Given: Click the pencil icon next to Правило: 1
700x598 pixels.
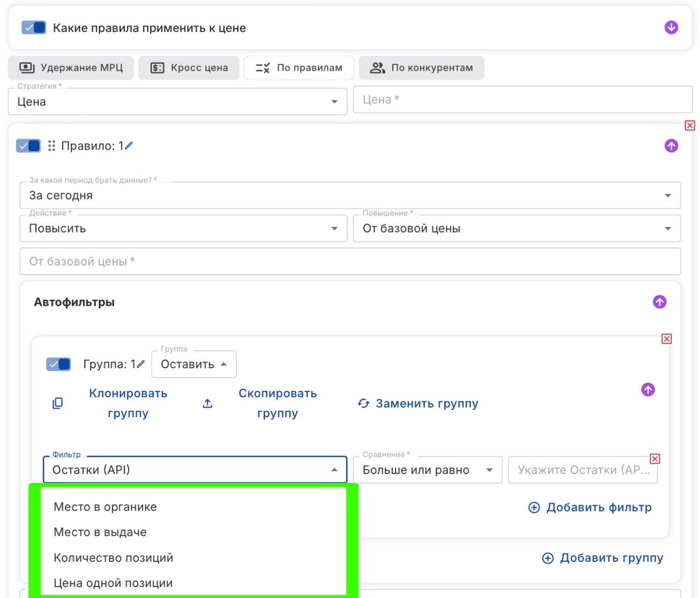Looking at the screenshot, I should [129, 146].
